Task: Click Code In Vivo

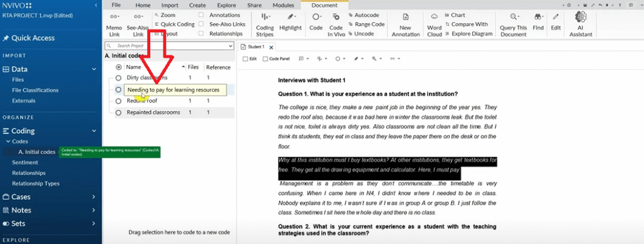Action: [336, 25]
